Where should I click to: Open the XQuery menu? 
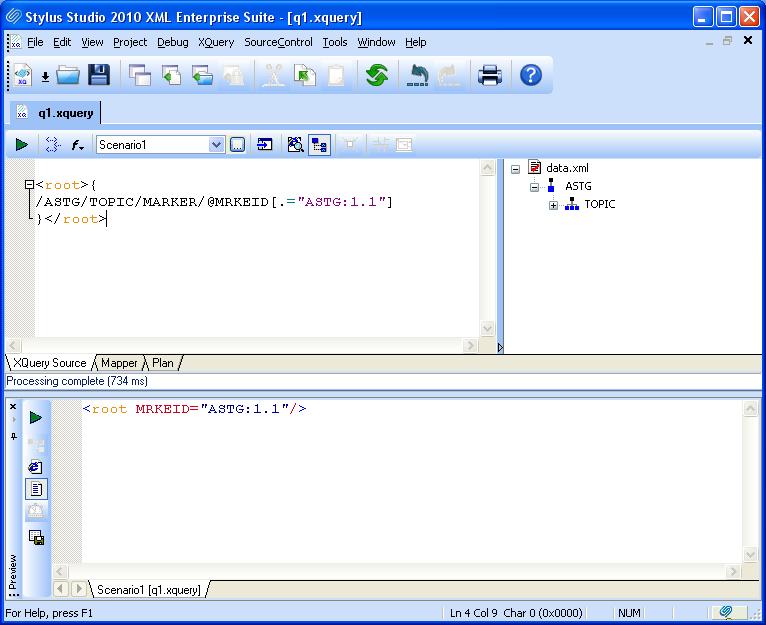pos(216,42)
